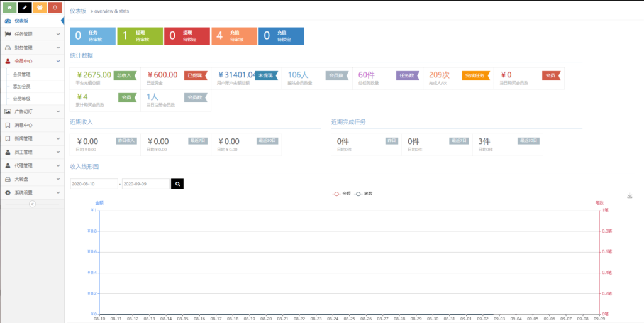
Task: Expand the 任务管理 sidebar menu
Action: click(31, 34)
